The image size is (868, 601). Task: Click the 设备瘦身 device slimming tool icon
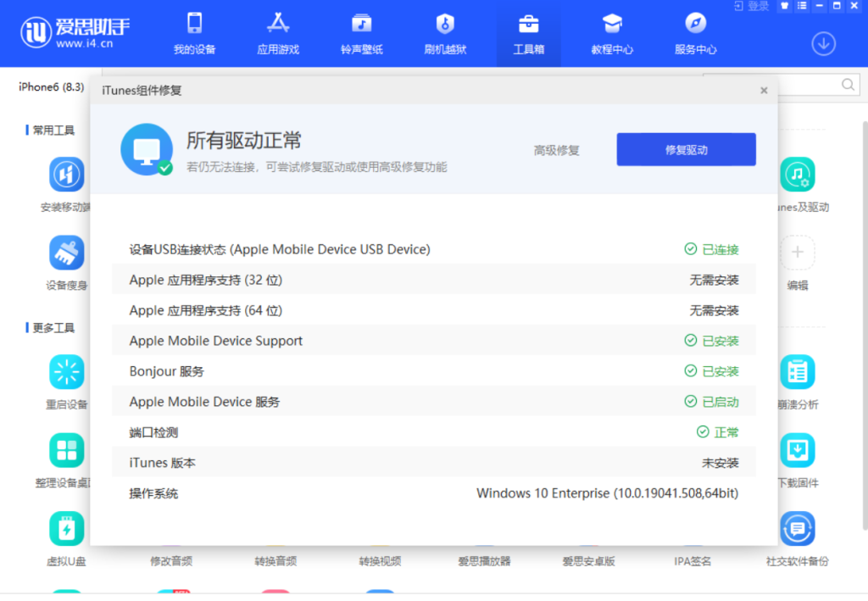point(66,253)
